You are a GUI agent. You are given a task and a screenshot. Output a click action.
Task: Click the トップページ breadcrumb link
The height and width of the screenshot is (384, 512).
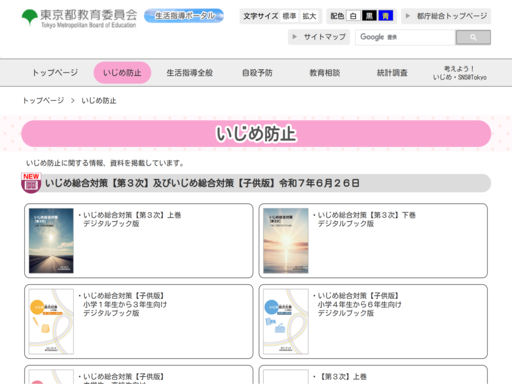[x=43, y=100]
